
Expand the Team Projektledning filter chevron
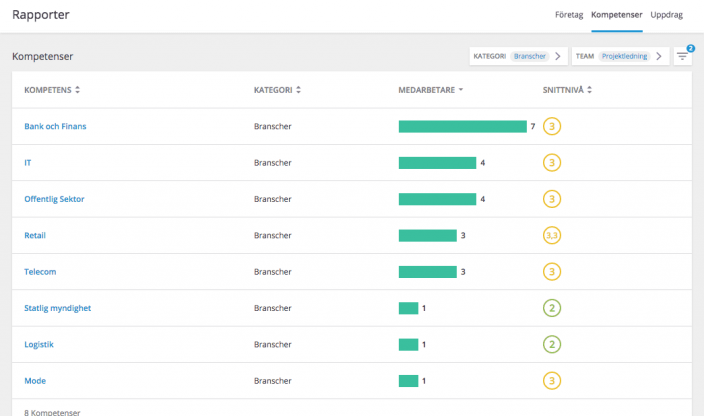pyautogui.click(x=658, y=56)
